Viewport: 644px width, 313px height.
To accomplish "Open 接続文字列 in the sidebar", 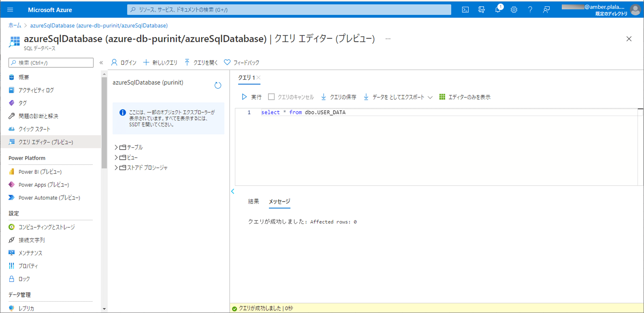I will [x=32, y=240].
